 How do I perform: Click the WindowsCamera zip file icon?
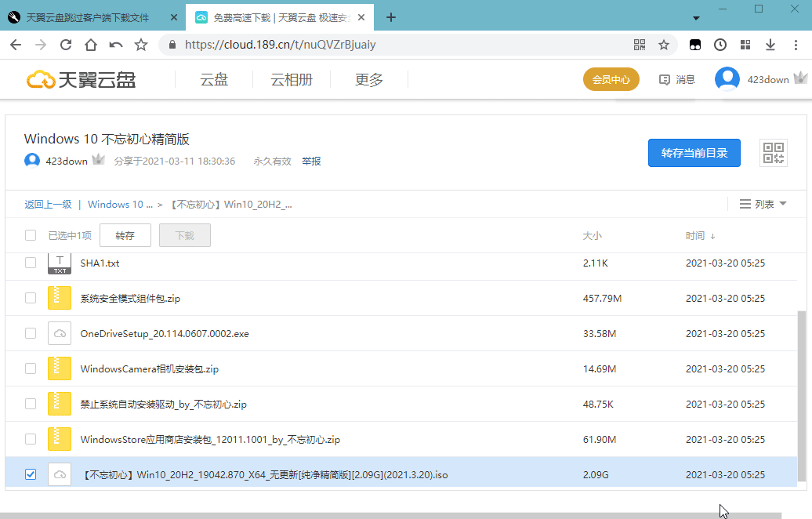click(x=60, y=368)
